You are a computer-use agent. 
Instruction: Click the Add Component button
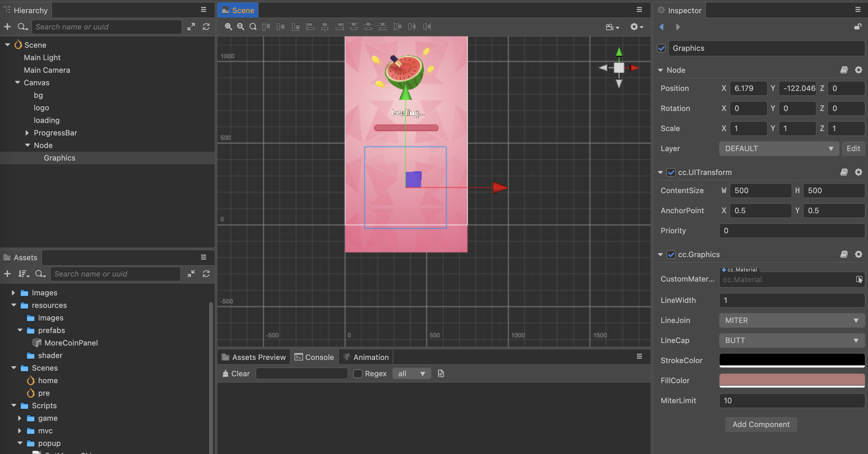[761, 424]
